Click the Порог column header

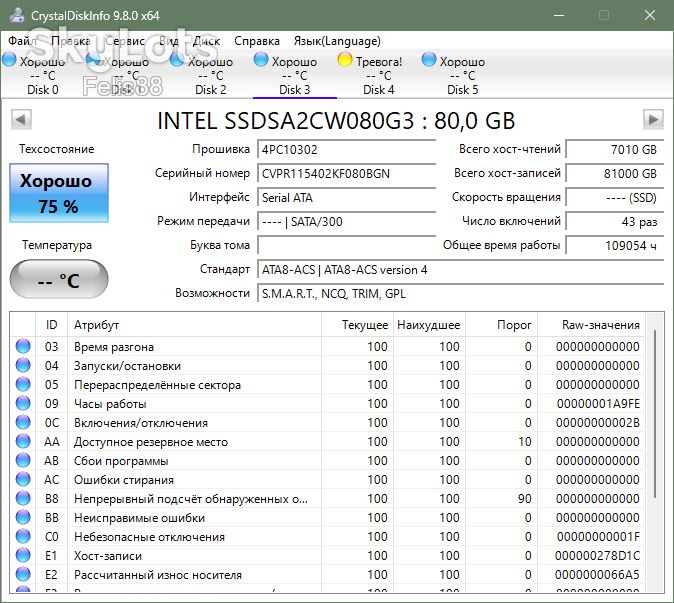(x=501, y=325)
